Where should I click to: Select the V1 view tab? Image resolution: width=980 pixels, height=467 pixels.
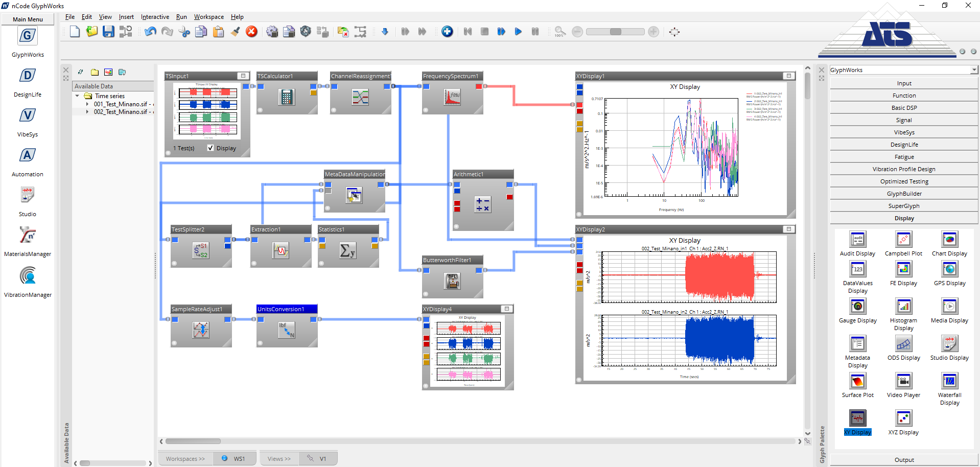pos(317,458)
